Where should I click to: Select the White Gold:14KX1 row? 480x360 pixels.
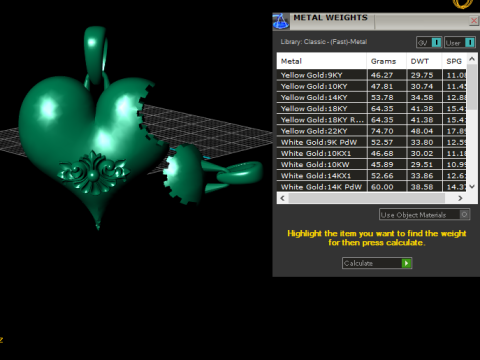click(x=372, y=176)
